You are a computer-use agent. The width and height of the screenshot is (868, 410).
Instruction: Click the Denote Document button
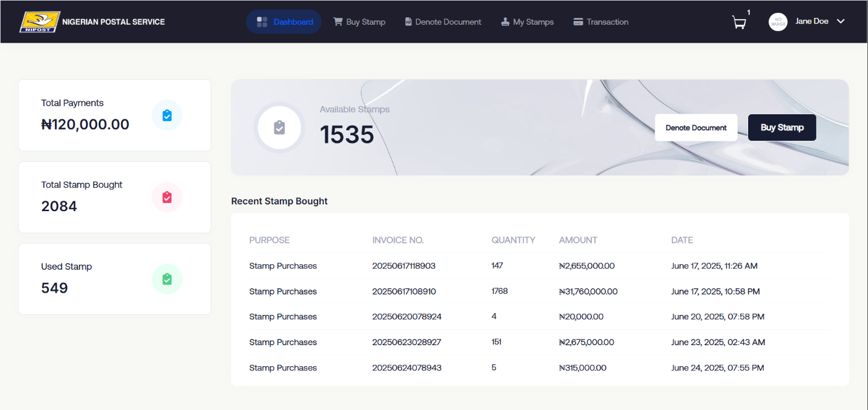click(696, 127)
